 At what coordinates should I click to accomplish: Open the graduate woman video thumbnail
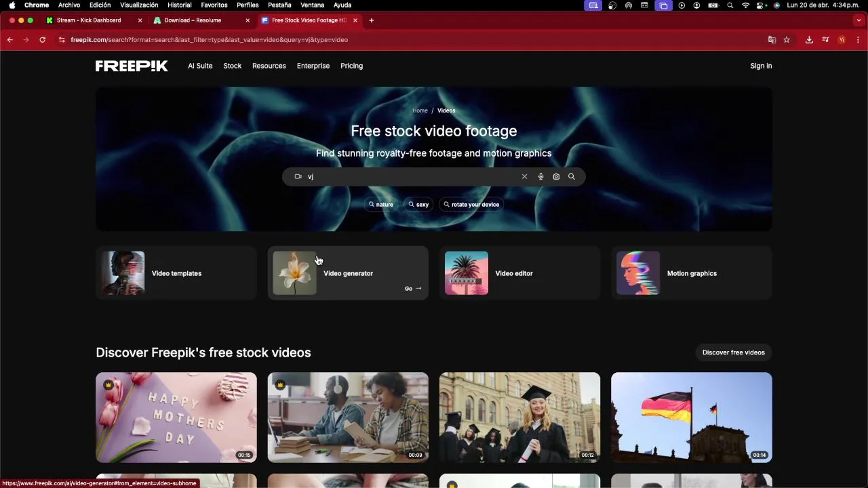520,418
